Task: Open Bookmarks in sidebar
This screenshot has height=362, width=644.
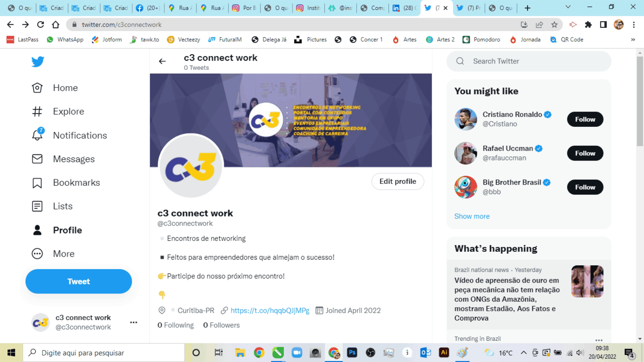Action: click(66, 183)
